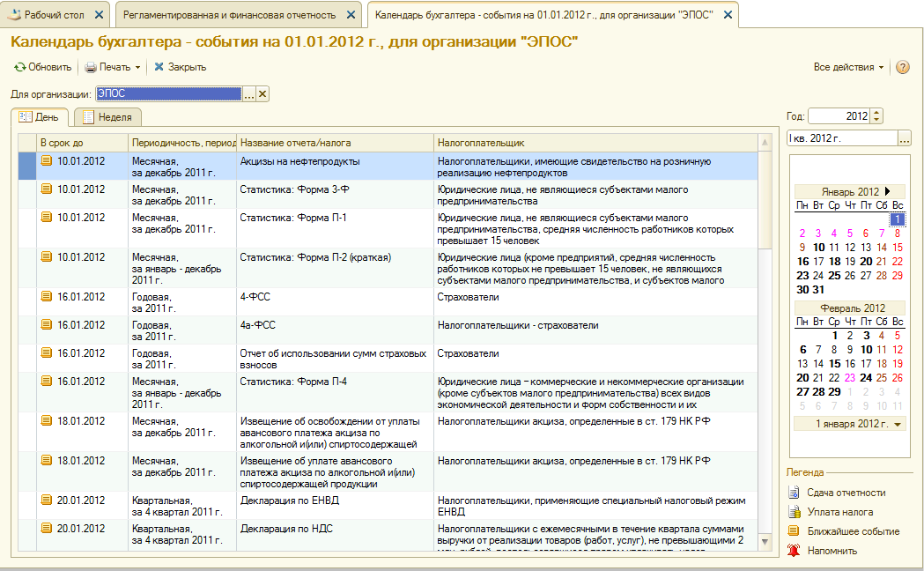Click the Обновить button
Screen dimensions: 924x571
pyautogui.click(x=43, y=67)
